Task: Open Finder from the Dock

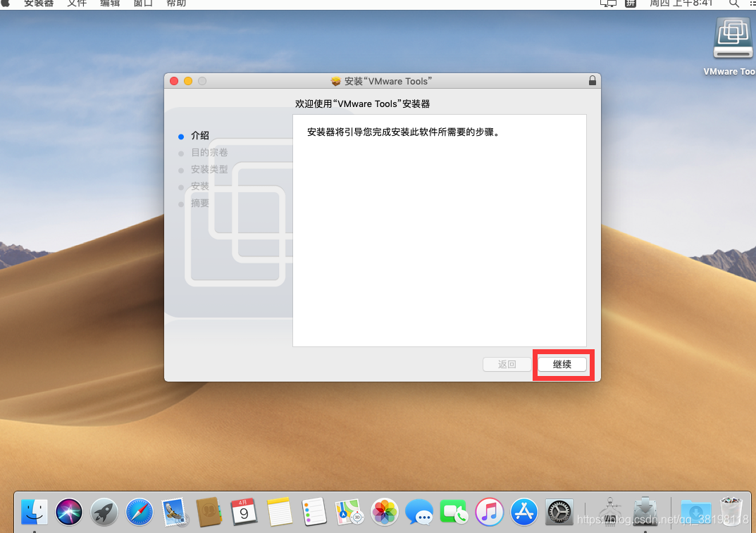Action: [x=35, y=511]
